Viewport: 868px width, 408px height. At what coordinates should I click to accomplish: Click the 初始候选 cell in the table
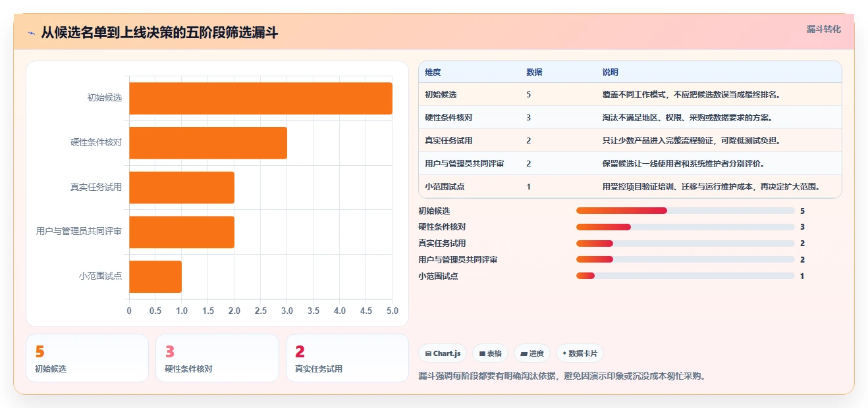click(x=441, y=95)
